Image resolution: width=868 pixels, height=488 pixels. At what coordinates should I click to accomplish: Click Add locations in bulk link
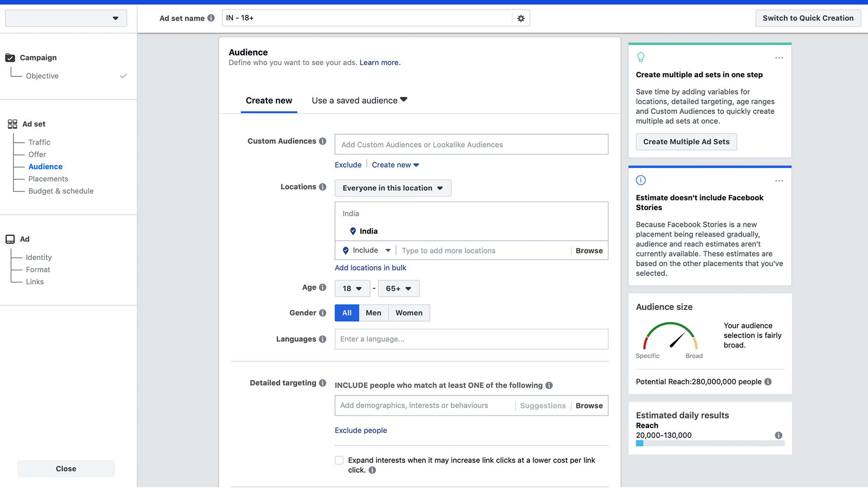point(370,268)
